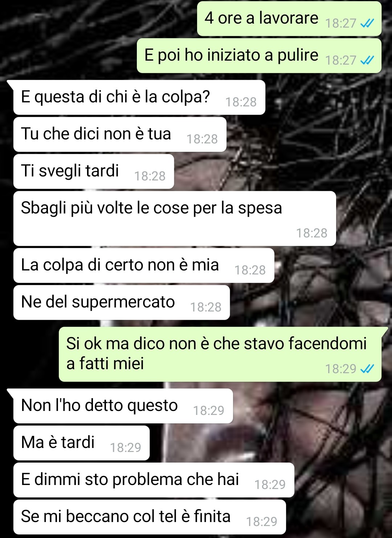
Task: Tap blue double-check on the 18:29 sent message
Action: click(367, 369)
